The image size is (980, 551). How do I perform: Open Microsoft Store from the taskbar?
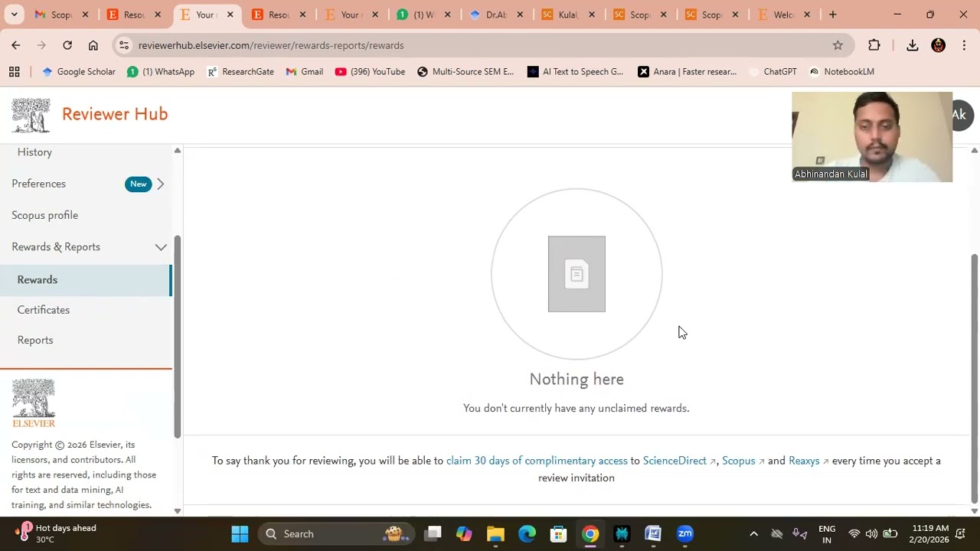click(558, 533)
